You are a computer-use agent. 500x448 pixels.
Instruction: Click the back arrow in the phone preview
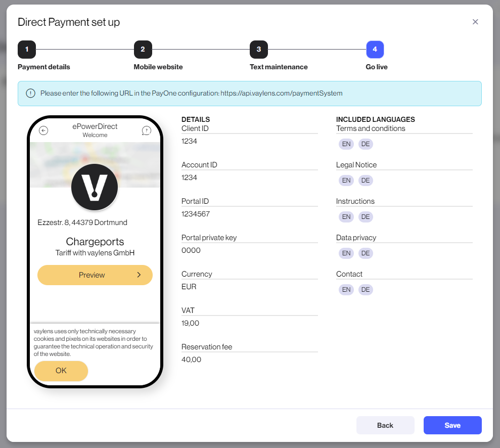pyautogui.click(x=43, y=130)
